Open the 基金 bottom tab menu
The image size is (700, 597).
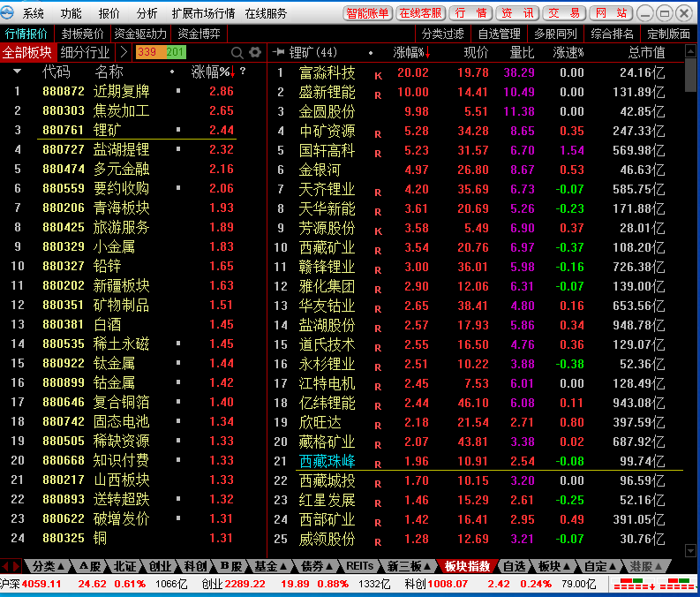click(x=270, y=566)
